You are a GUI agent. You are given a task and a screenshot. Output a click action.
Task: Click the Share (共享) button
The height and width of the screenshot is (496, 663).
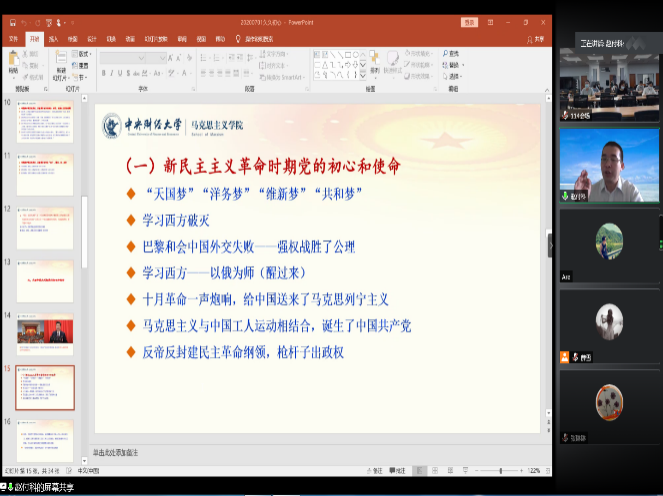click(x=538, y=39)
